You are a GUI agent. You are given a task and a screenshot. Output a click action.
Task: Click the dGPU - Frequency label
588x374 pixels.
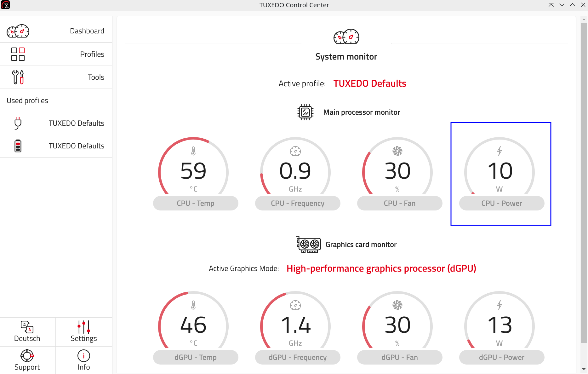coord(298,357)
